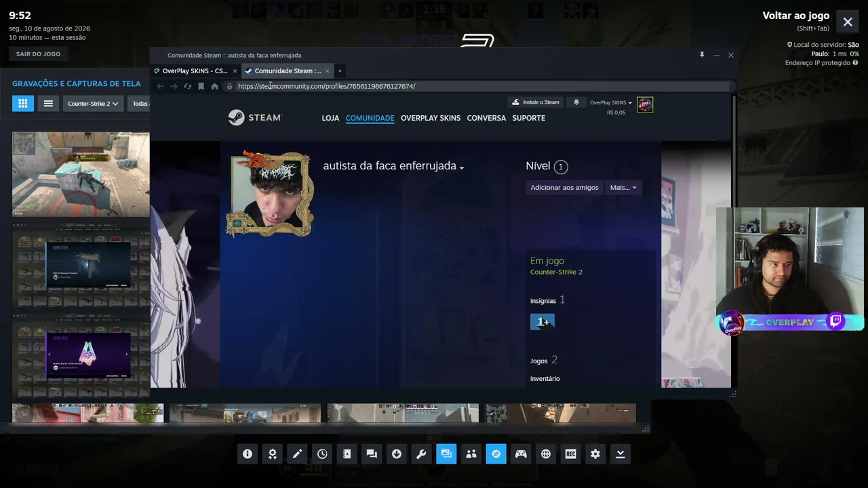The width and height of the screenshot is (868, 488).
Task: Open the Inventário link
Action: [x=545, y=379]
